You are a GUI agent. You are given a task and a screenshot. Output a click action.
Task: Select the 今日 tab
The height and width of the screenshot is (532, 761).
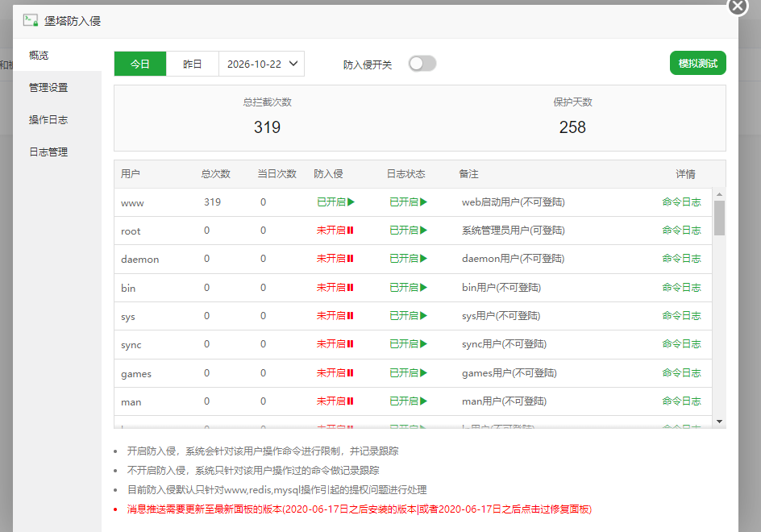tap(140, 64)
